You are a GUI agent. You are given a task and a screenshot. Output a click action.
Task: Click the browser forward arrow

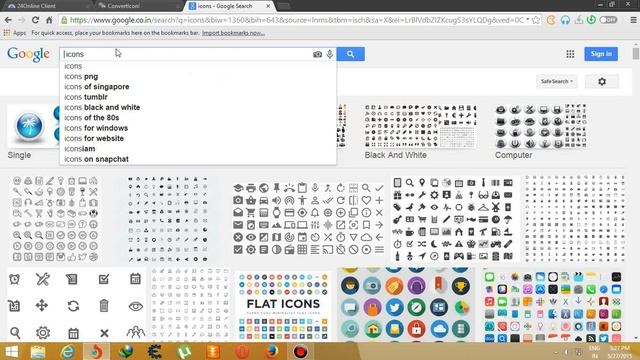pyautogui.click(x=22, y=20)
